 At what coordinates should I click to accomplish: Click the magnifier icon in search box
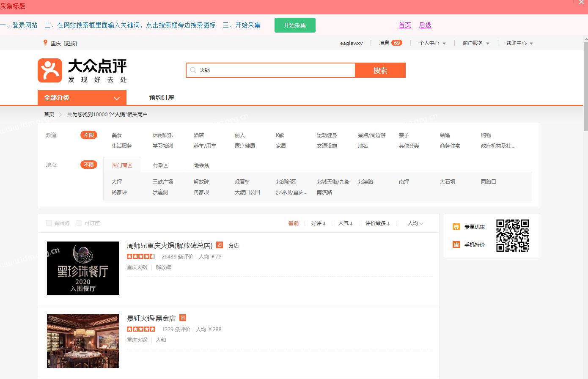click(193, 70)
